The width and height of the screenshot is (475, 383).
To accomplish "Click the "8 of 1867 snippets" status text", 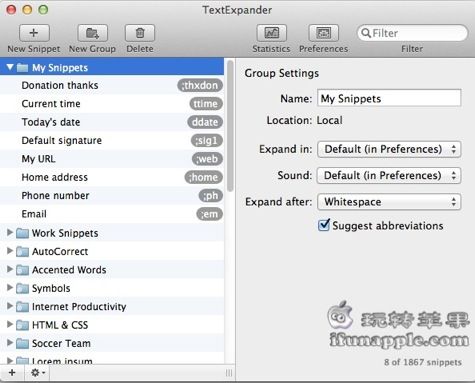I will pos(423,362).
